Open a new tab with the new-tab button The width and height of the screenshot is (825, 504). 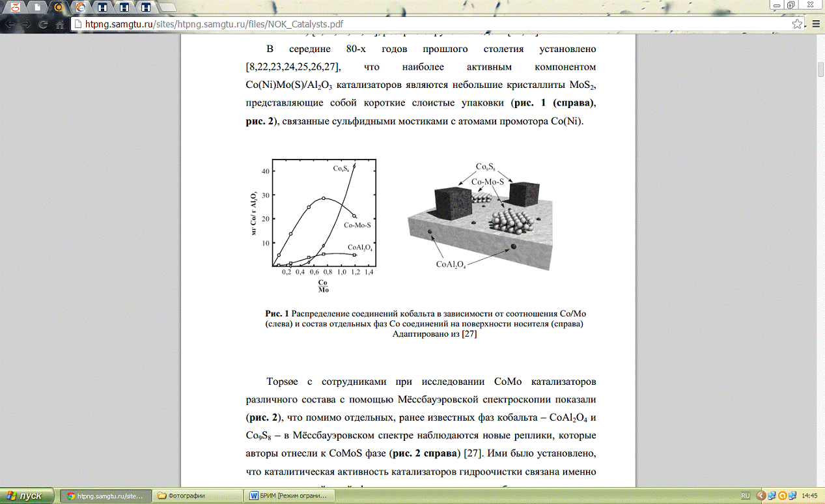(168, 8)
